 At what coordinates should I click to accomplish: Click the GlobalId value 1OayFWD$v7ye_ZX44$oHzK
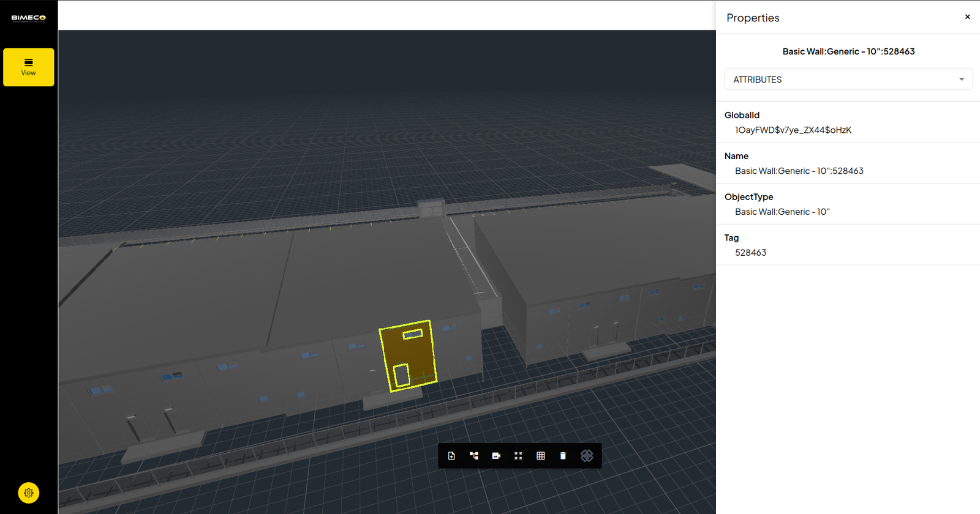pos(793,130)
